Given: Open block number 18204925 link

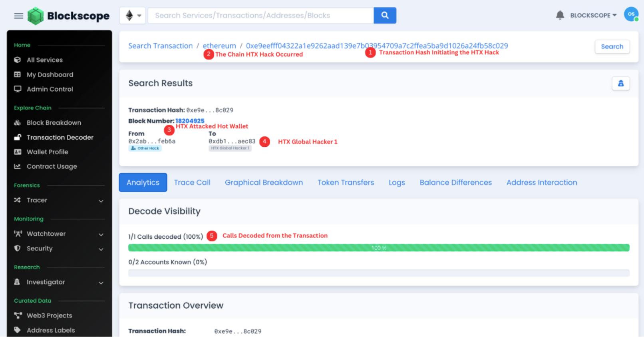Looking at the screenshot, I should pos(190,121).
